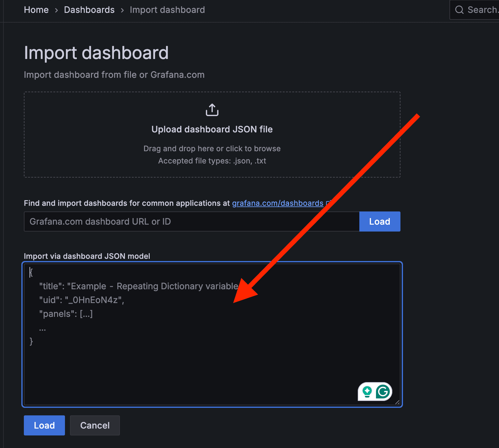Image resolution: width=499 pixels, height=448 pixels.
Task: Cancel the dashboard import
Action: click(x=95, y=425)
